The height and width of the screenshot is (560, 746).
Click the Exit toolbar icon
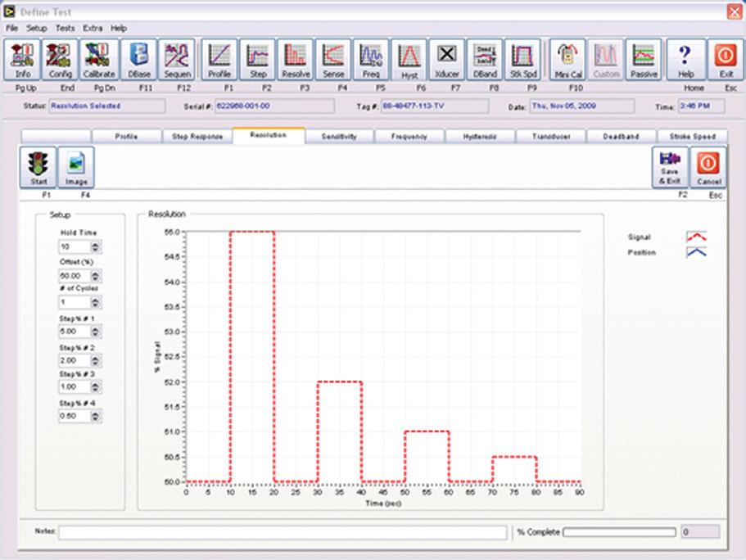(x=726, y=60)
